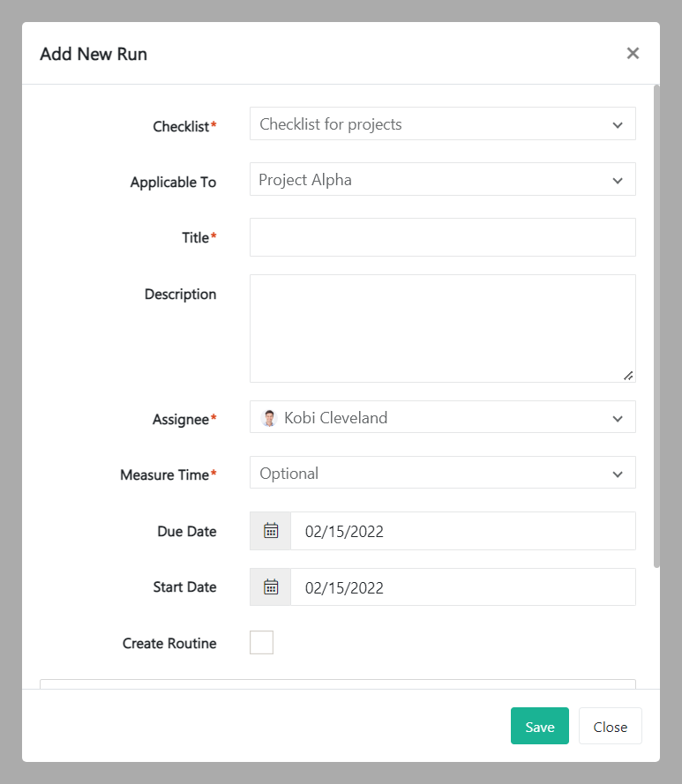Click the Due Date text input
Screen dimensions: 682x784
coord(462,531)
